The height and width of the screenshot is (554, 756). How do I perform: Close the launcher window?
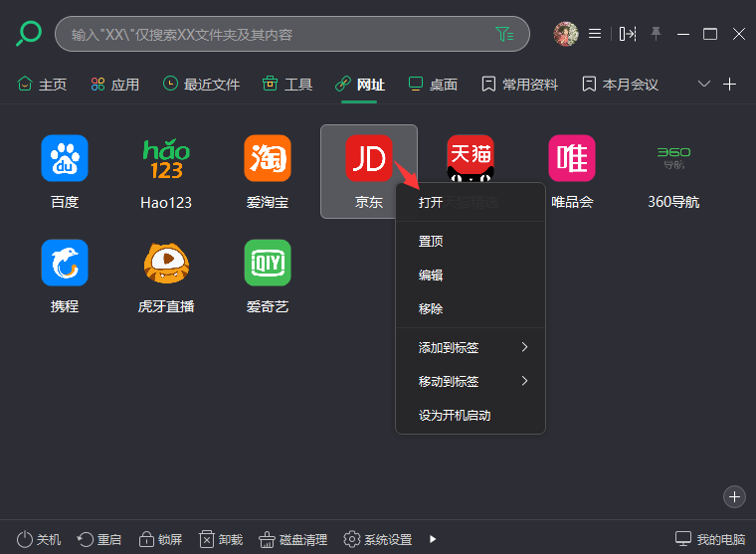tap(739, 34)
